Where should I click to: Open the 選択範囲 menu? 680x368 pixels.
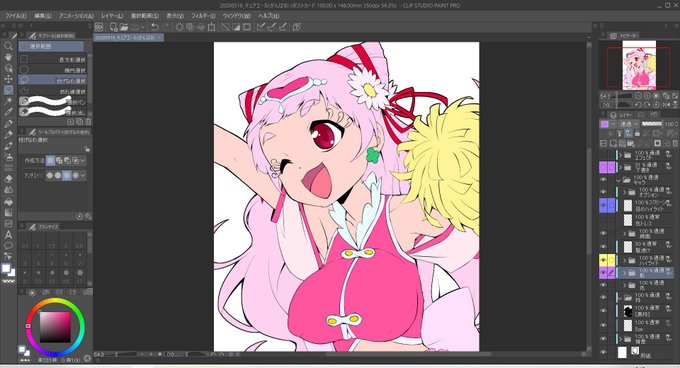tap(145, 16)
